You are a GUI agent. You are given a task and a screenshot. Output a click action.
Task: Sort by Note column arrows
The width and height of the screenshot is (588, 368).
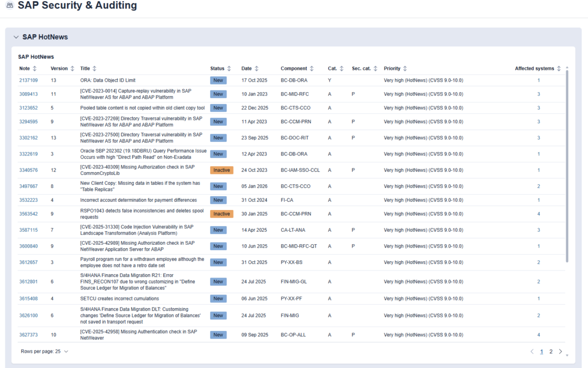(x=35, y=68)
